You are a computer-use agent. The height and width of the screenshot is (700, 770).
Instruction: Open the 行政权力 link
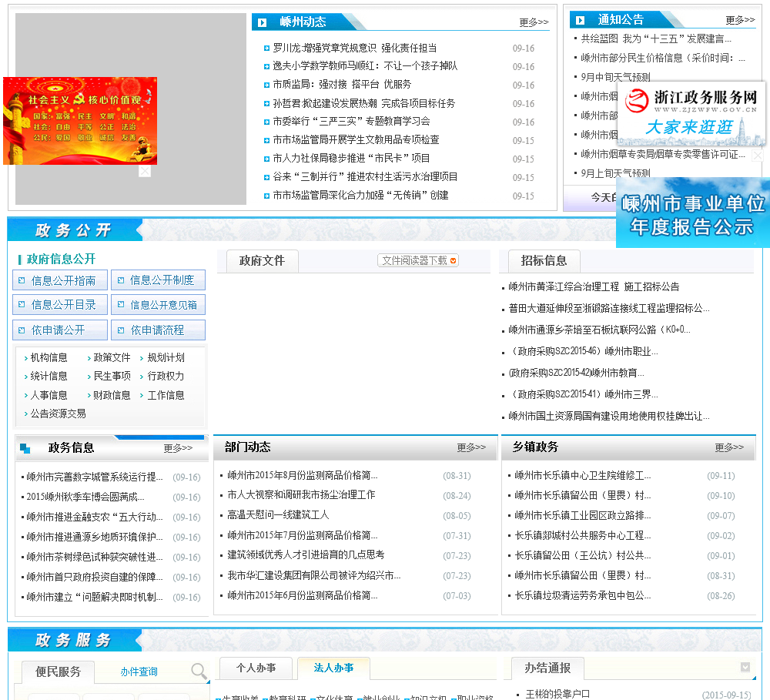(166, 377)
